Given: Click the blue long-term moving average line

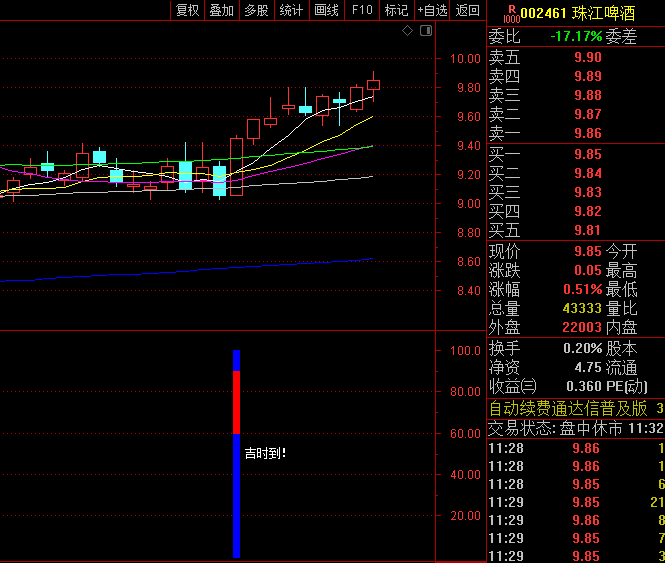Looking at the screenshot, I should (x=187, y=272).
